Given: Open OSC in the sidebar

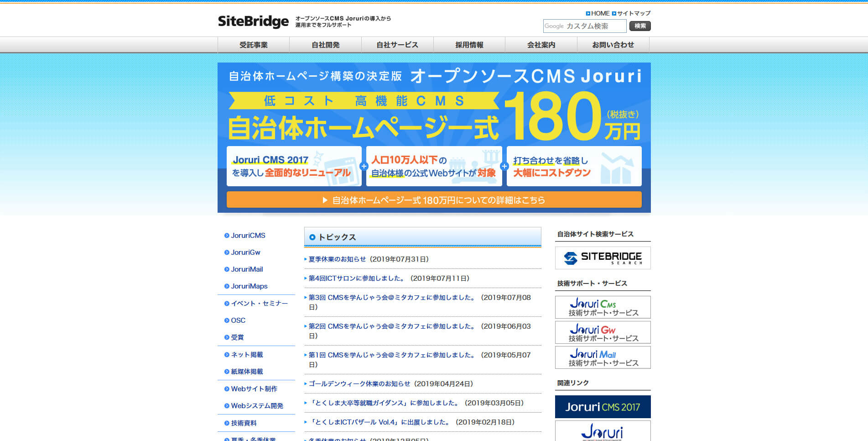Looking at the screenshot, I should coord(238,320).
